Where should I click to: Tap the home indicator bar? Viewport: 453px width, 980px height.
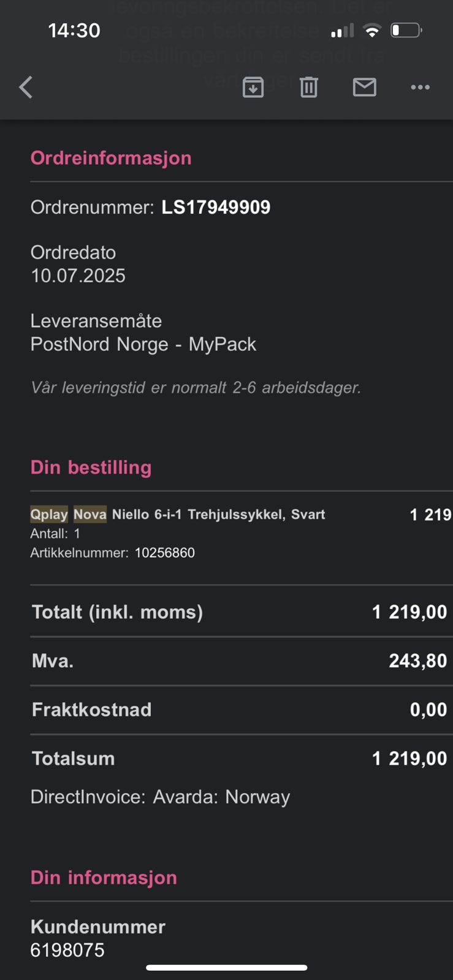[x=226, y=968]
